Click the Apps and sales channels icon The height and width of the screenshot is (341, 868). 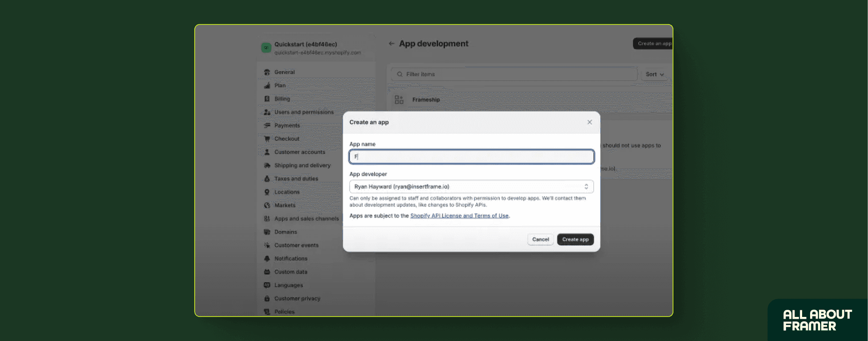coord(267,219)
